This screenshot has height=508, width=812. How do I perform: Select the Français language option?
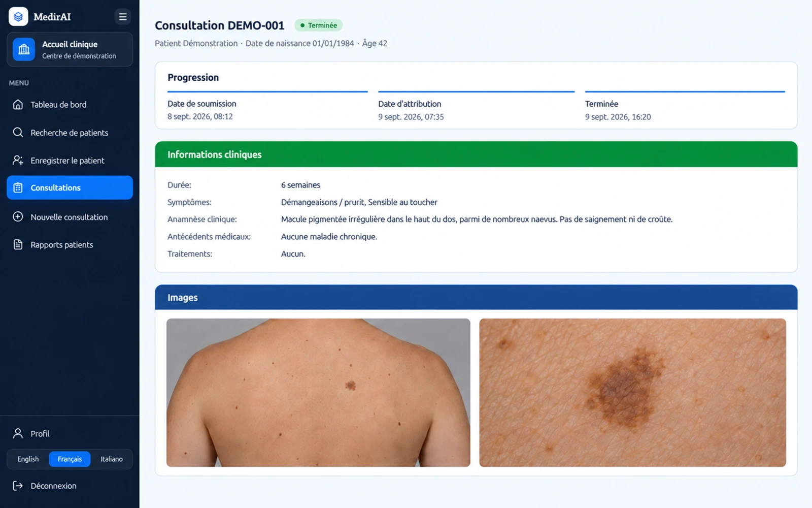[70, 459]
